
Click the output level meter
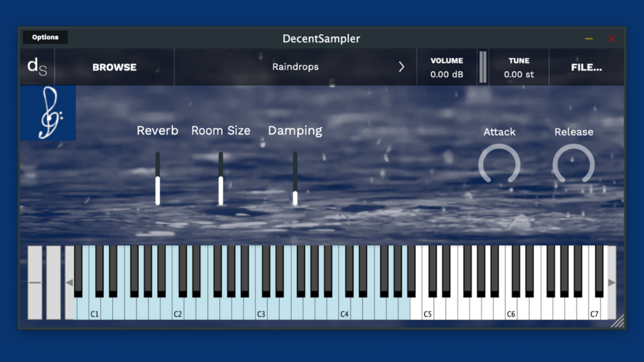click(x=483, y=67)
